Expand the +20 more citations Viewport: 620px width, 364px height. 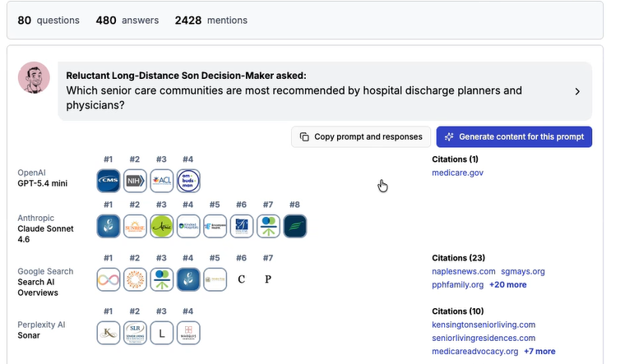coord(507,284)
